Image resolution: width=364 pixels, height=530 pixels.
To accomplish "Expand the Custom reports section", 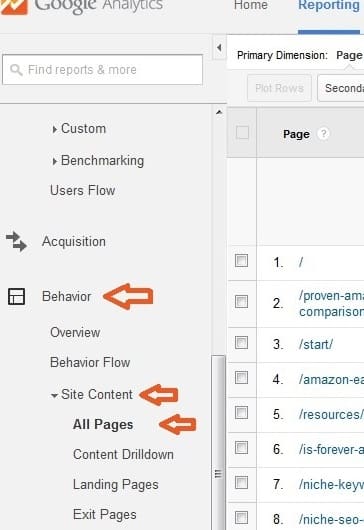I will pos(79,129).
